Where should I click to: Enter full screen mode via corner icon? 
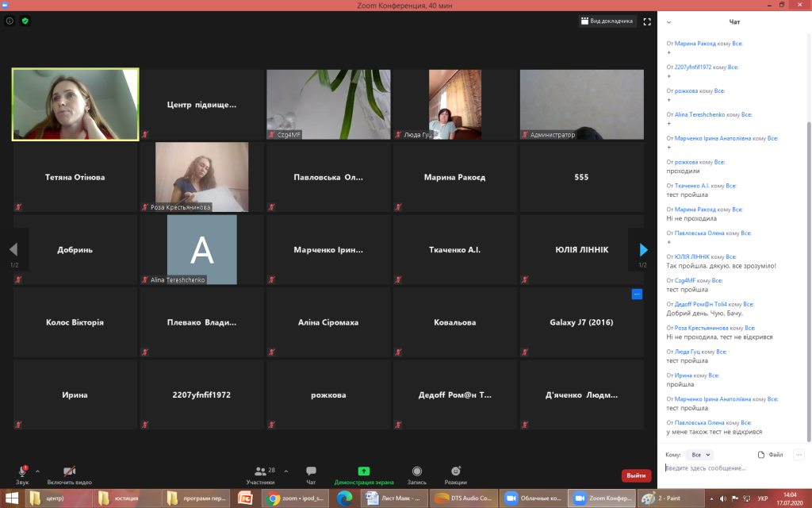(x=647, y=21)
